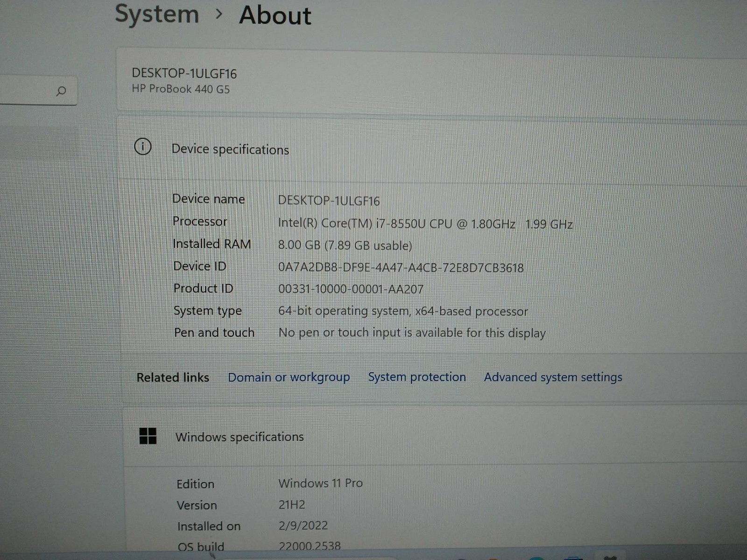The height and width of the screenshot is (560, 747).
Task: Click the Device ID label
Action: 199,266
